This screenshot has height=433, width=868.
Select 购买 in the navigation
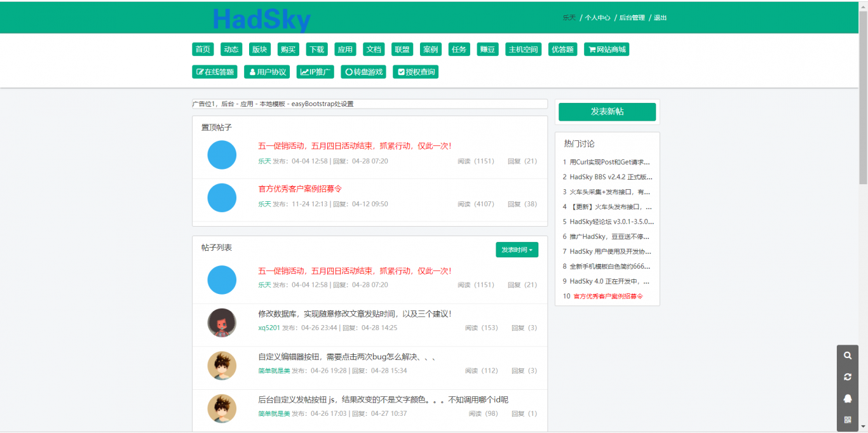(288, 50)
